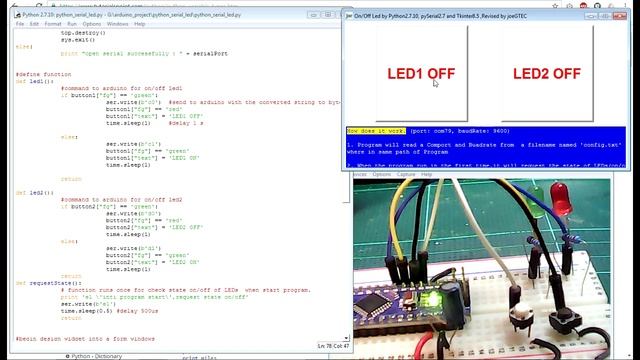Open the Format menu in IDLE
Screen dimensions: 640x360
[x=53, y=24]
